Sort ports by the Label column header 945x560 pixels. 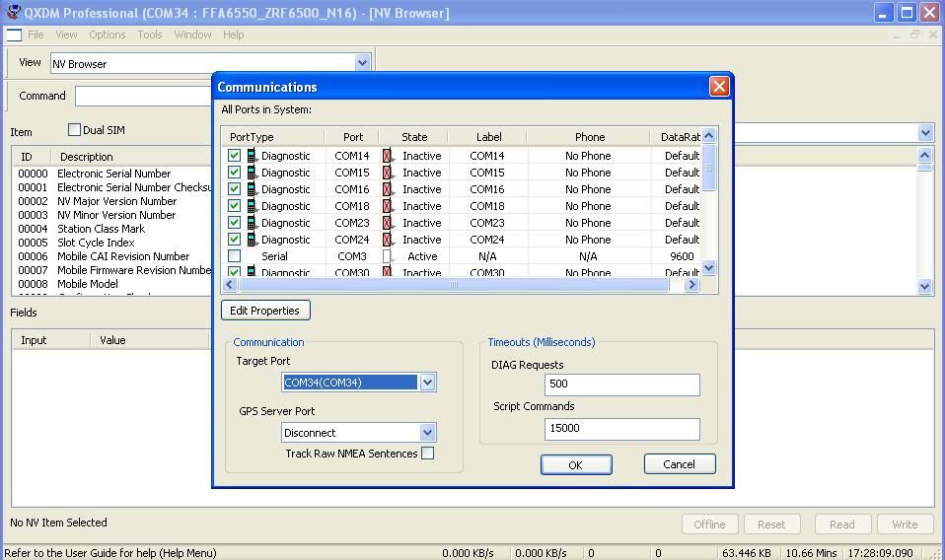488,137
